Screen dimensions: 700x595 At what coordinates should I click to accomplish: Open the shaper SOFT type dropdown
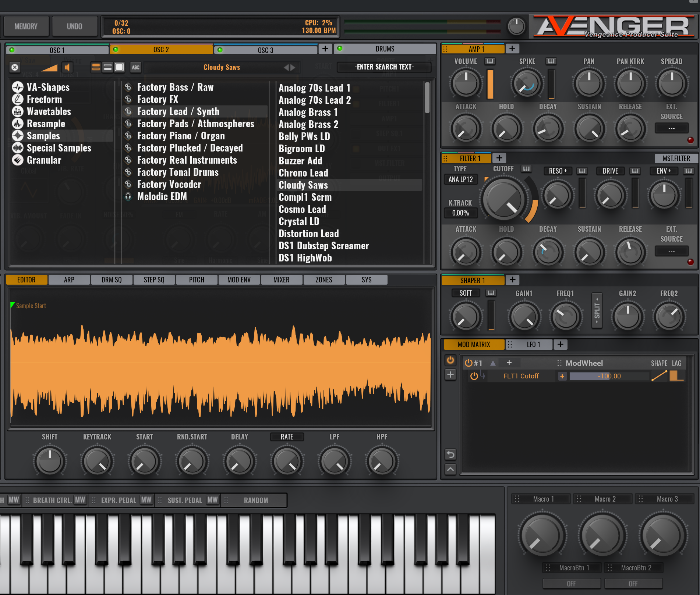466,293
